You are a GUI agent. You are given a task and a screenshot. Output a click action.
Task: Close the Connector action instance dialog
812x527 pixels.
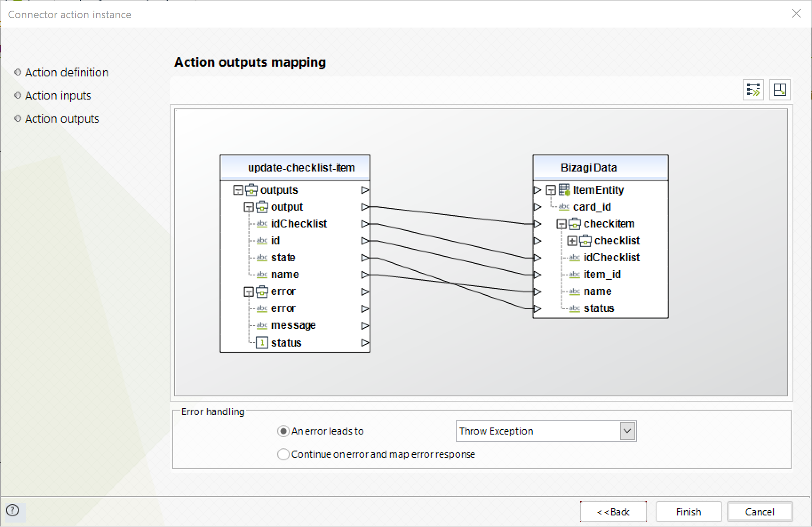coord(796,14)
